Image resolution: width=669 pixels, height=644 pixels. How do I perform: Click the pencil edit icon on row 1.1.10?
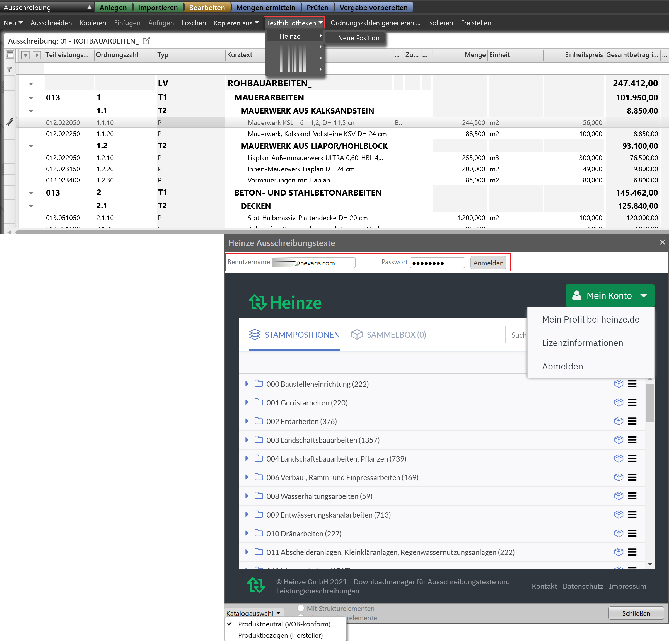tap(9, 122)
